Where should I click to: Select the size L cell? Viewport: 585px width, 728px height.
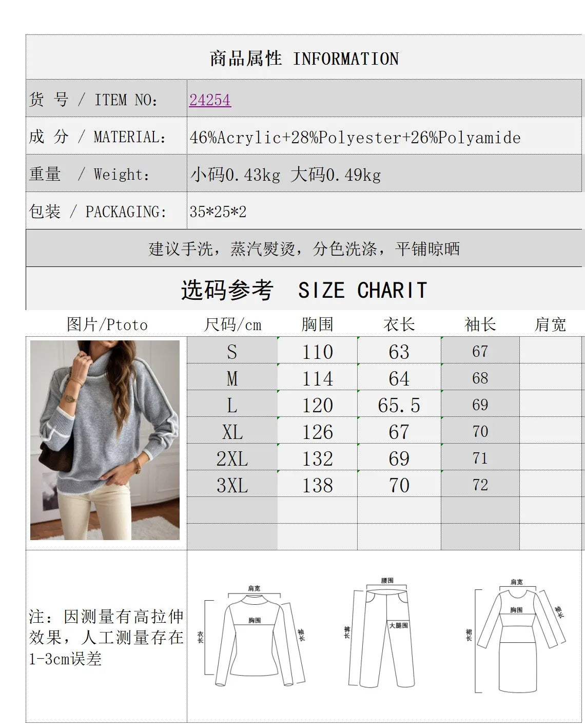pos(232,405)
